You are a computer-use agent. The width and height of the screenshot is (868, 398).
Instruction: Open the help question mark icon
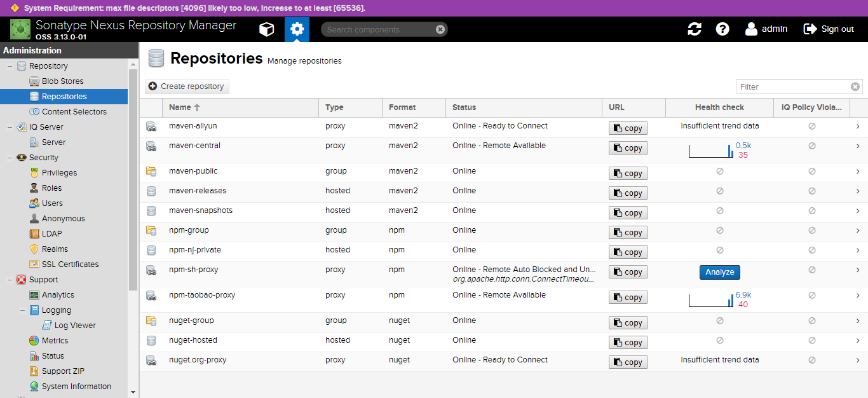[722, 29]
